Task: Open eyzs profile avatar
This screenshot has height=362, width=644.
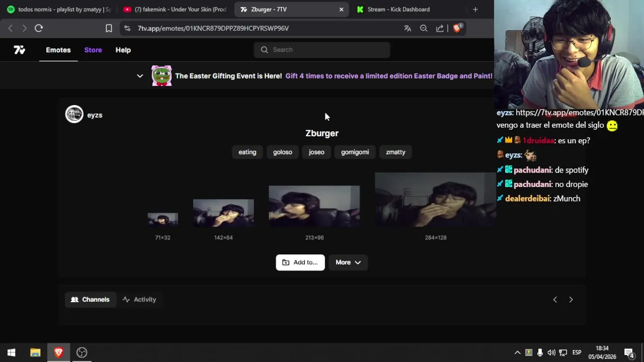Action: 74,114
